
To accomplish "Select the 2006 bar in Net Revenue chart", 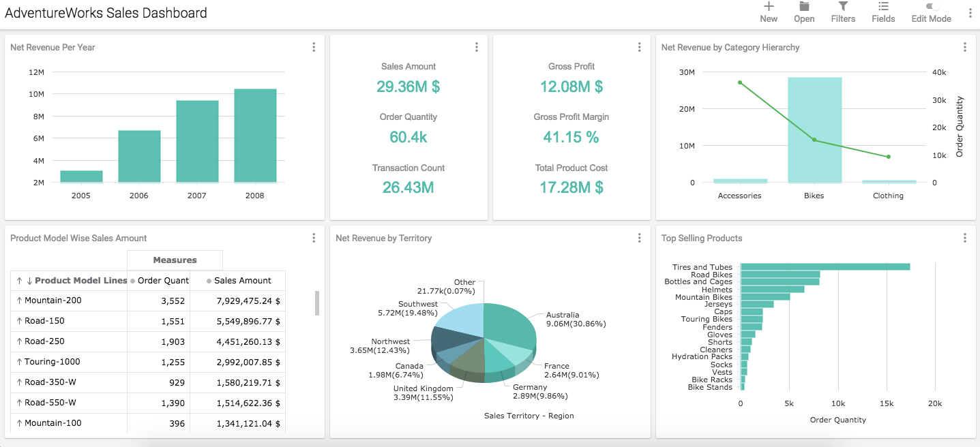I will (139, 156).
